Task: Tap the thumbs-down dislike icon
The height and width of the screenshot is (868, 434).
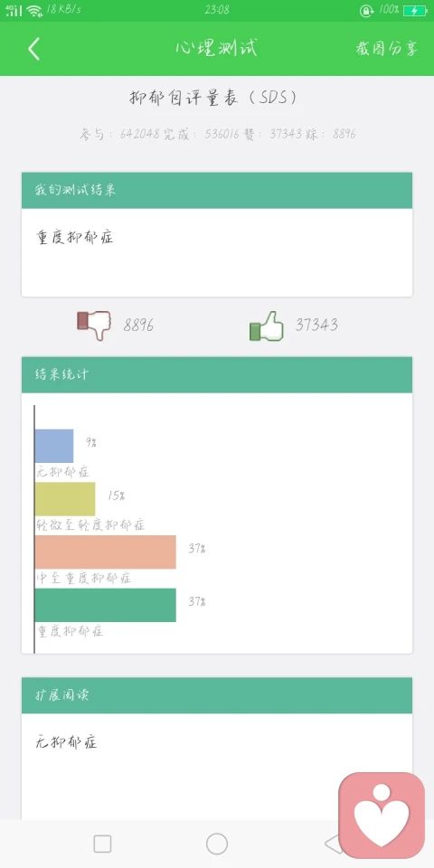Action: (94, 325)
